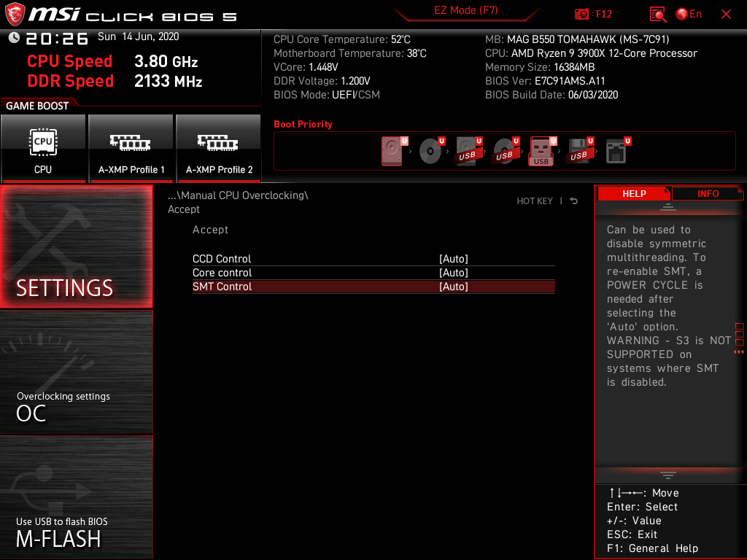Image resolution: width=747 pixels, height=560 pixels.
Task: Select the network boot device icon
Action: pos(617,151)
